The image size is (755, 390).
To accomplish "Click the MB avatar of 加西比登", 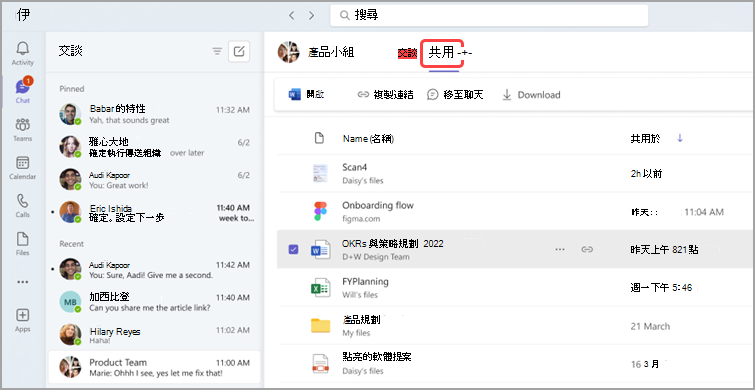I will (70, 302).
